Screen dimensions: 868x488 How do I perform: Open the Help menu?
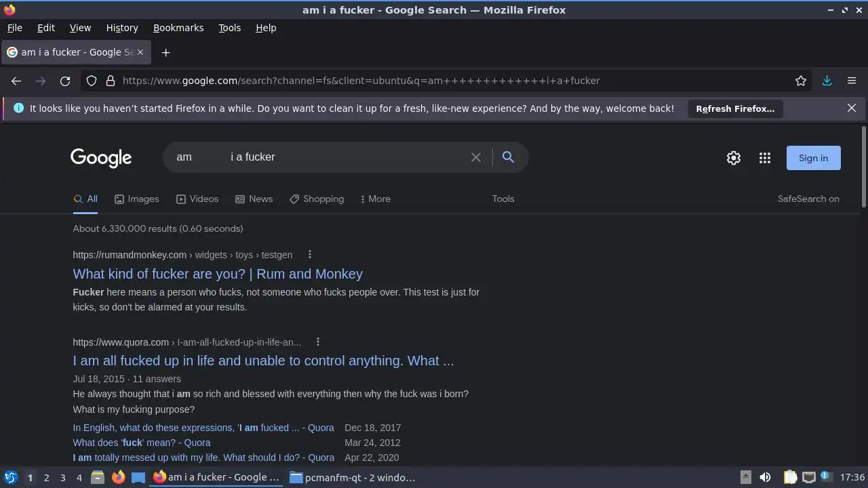pos(266,28)
